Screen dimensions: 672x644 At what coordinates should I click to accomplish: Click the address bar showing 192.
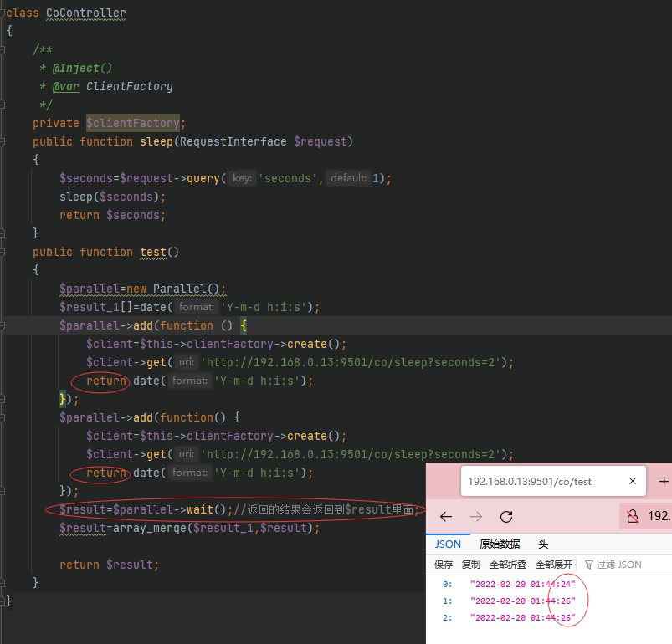[646, 516]
